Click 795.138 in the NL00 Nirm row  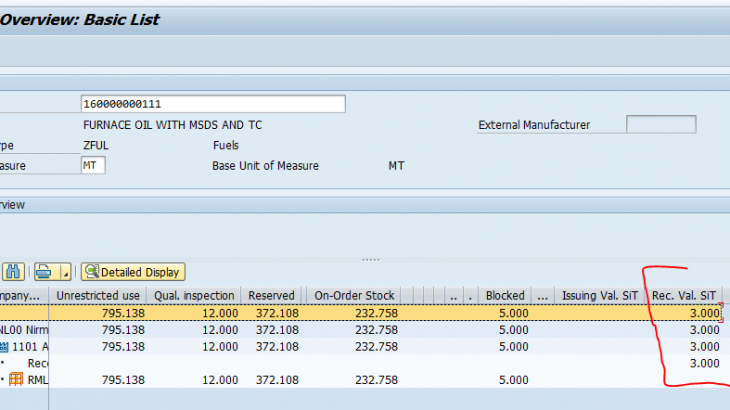pos(123,330)
